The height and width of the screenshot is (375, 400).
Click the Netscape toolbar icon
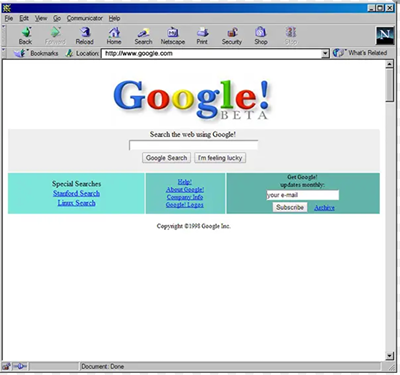[x=173, y=36]
